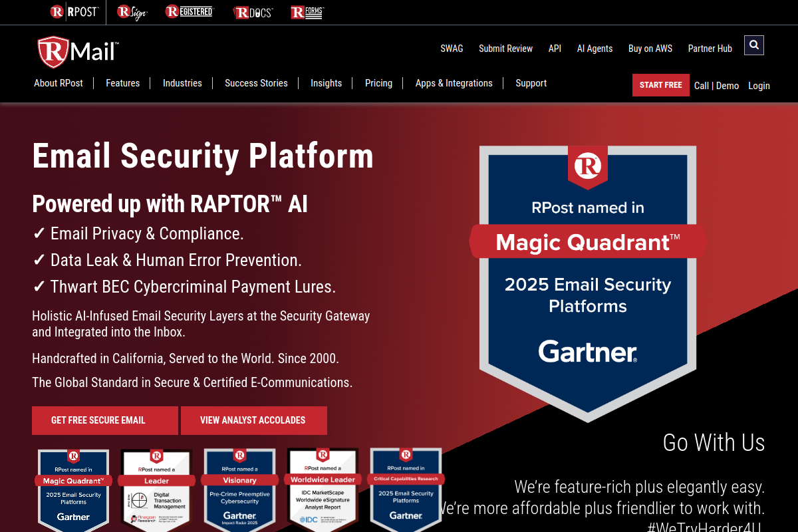Click the Global Standard in Secure E-Communications text
Image resolution: width=798 pixels, height=532 pixels.
point(192,382)
